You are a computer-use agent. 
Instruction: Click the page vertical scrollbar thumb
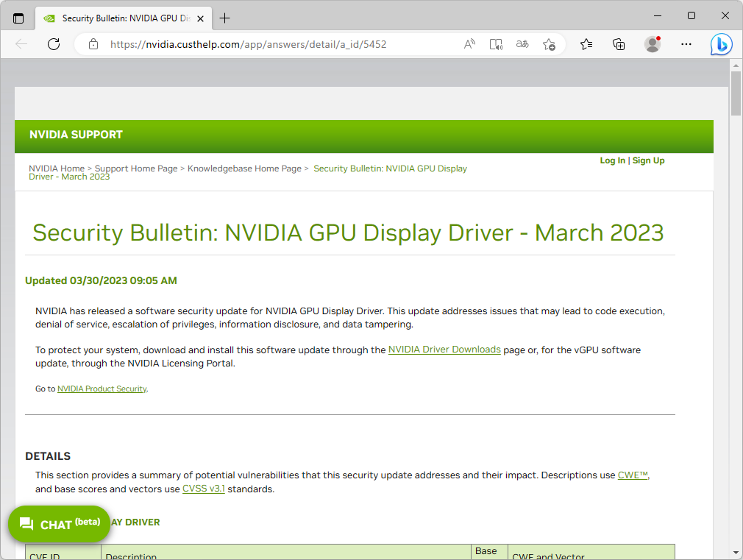tap(736, 93)
